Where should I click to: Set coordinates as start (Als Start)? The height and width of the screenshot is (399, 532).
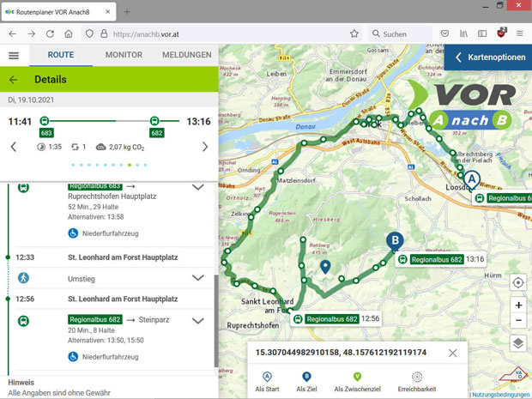(x=268, y=382)
